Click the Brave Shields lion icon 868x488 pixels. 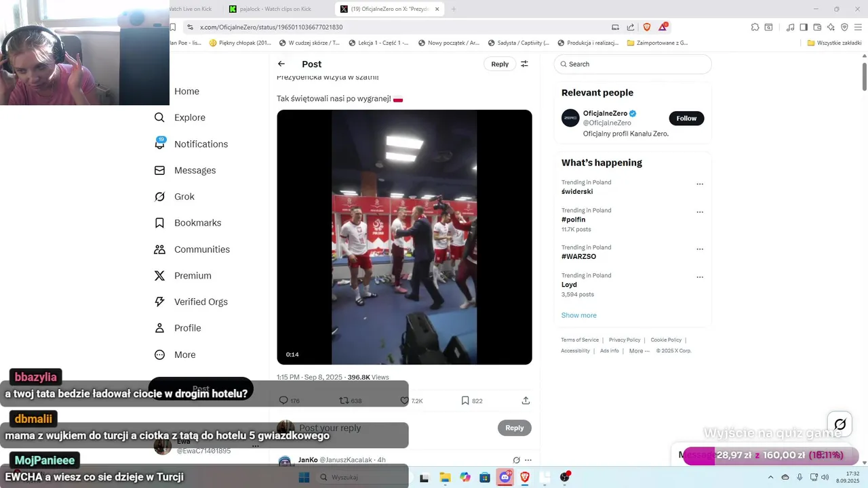646,27
